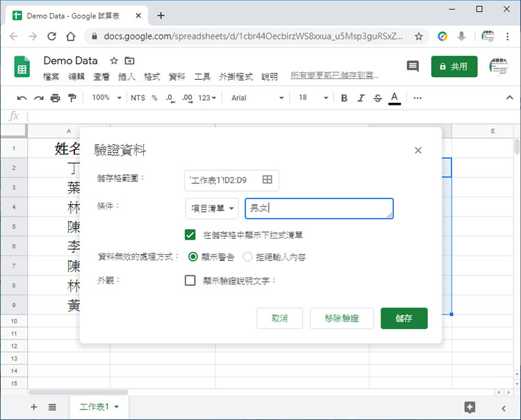Open the 說明 menu
Image resolution: width=521 pixels, height=420 pixels.
tap(270, 76)
